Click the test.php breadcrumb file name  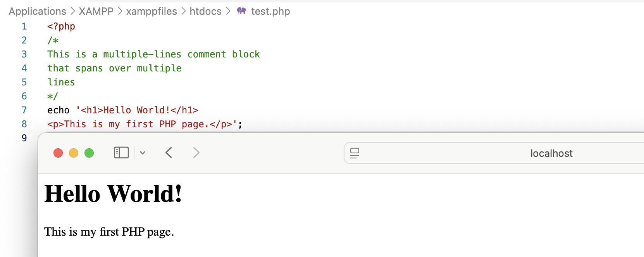point(270,11)
